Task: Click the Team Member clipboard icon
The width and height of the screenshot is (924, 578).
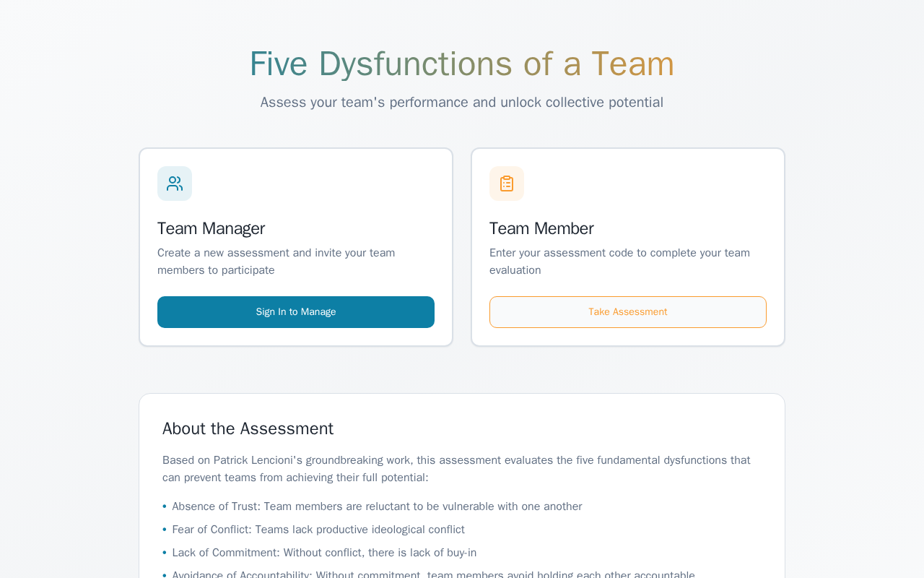Action: tap(507, 184)
